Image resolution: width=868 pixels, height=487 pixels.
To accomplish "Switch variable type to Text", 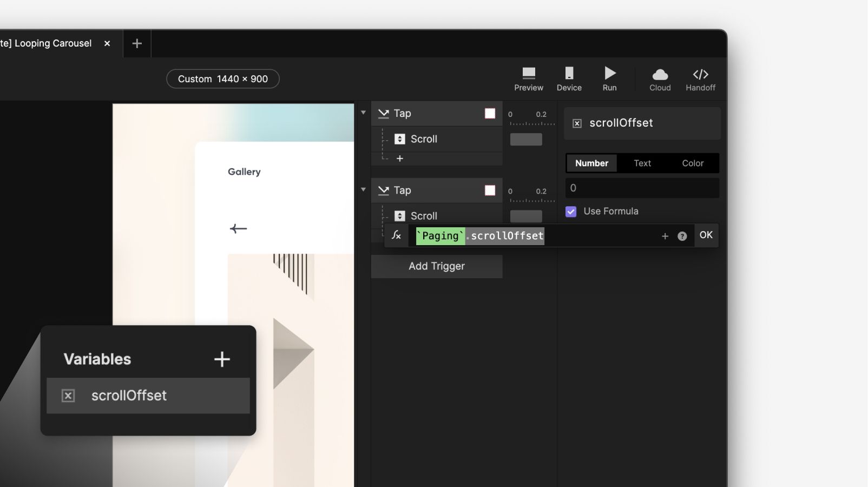I will [642, 163].
